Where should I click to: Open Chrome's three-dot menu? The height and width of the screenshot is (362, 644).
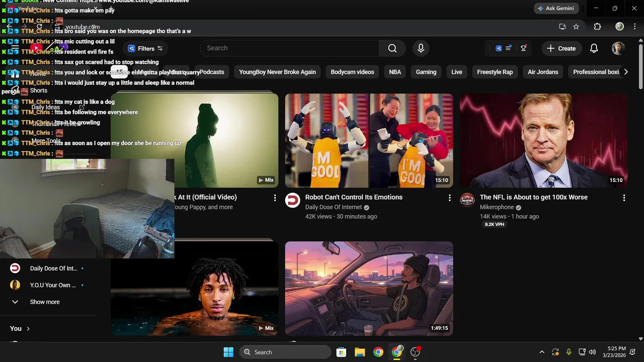[x=635, y=27]
